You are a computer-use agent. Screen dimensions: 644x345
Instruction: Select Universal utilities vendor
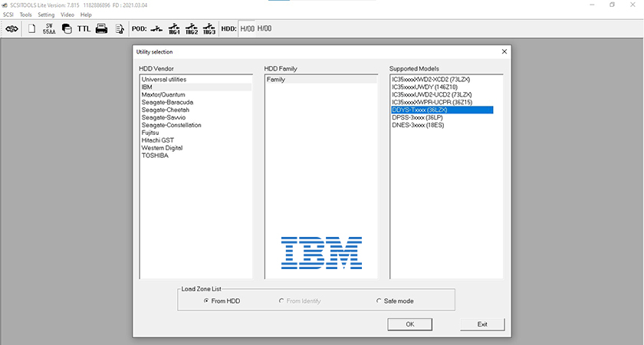196,79
